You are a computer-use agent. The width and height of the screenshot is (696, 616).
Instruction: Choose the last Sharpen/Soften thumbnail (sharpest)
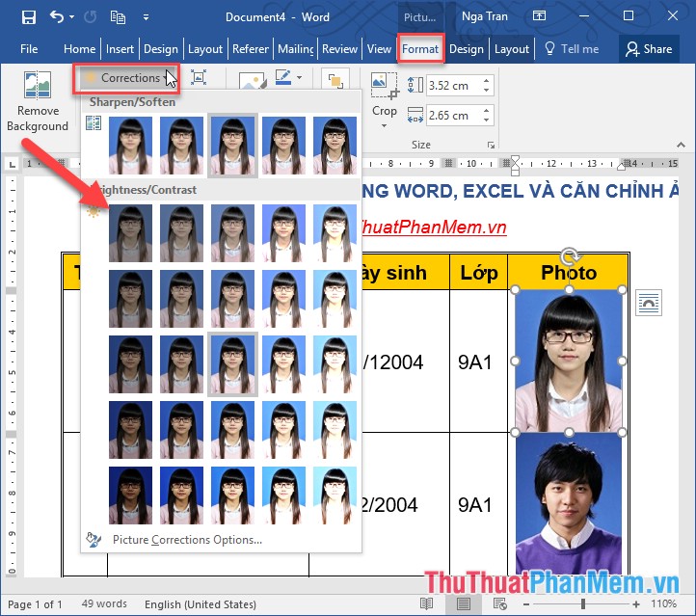(x=335, y=146)
